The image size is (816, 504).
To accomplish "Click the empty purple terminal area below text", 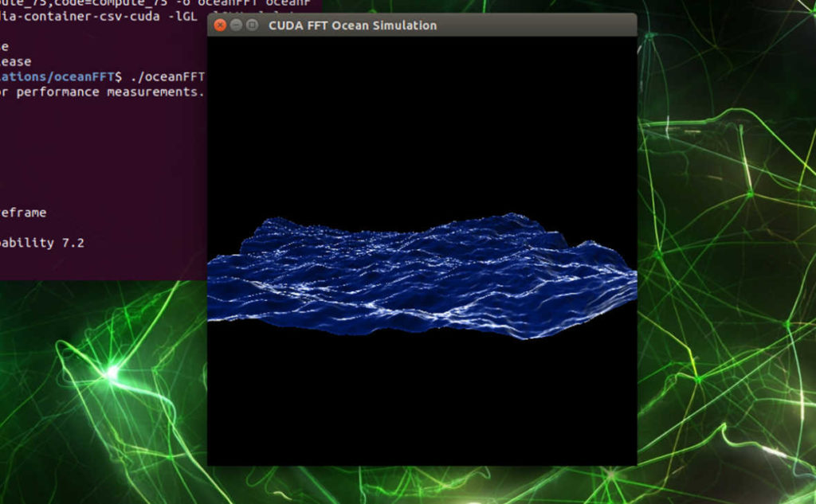I will [x=104, y=263].
